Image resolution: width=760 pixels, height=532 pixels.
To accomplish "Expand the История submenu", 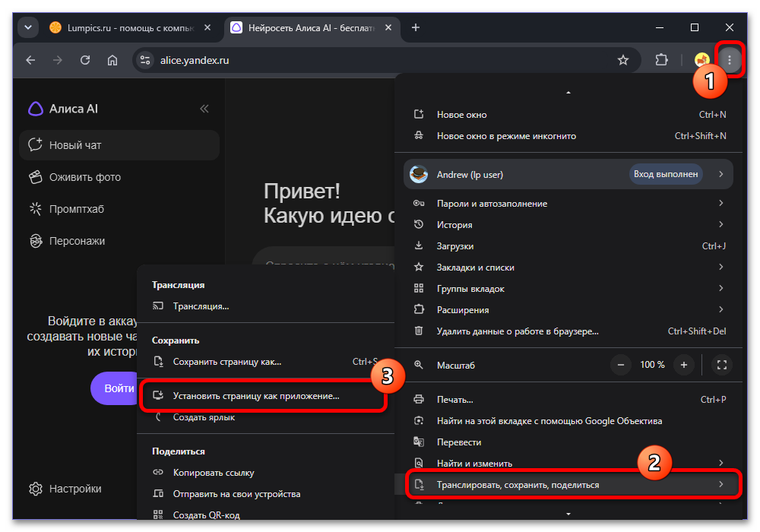I will click(568, 224).
